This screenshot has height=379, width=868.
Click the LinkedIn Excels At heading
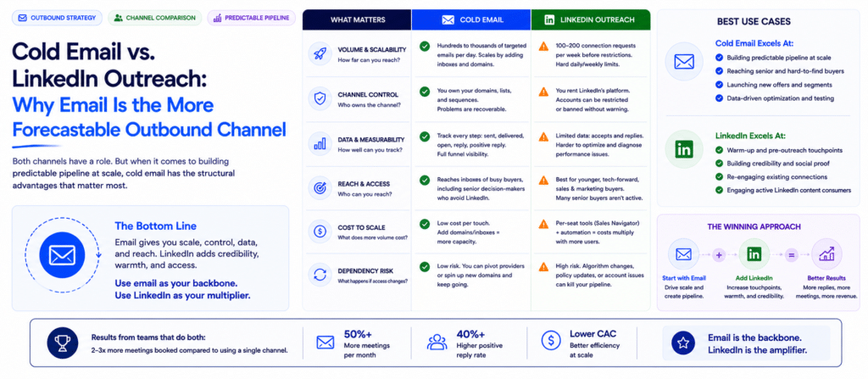click(x=750, y=136)
